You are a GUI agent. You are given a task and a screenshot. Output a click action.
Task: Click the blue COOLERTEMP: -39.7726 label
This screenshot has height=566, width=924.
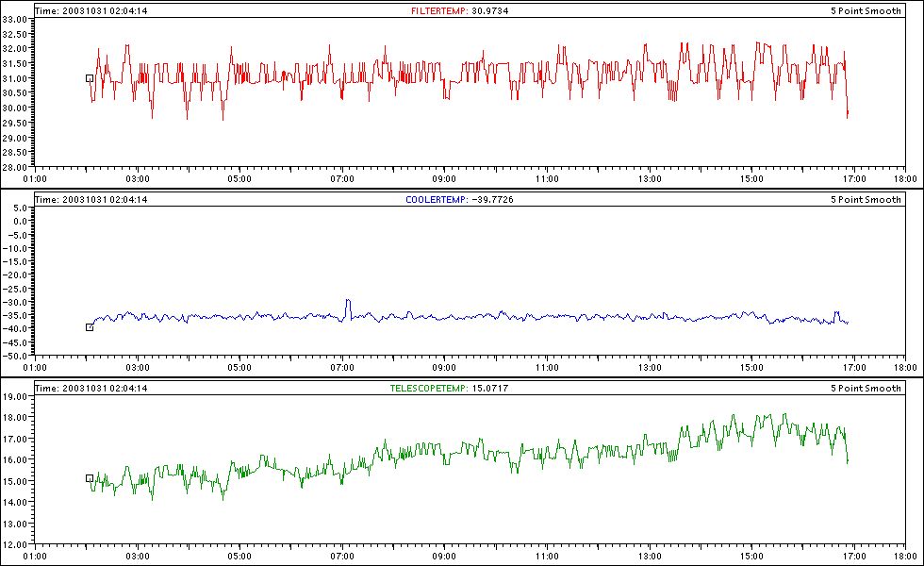click(460, 199)
